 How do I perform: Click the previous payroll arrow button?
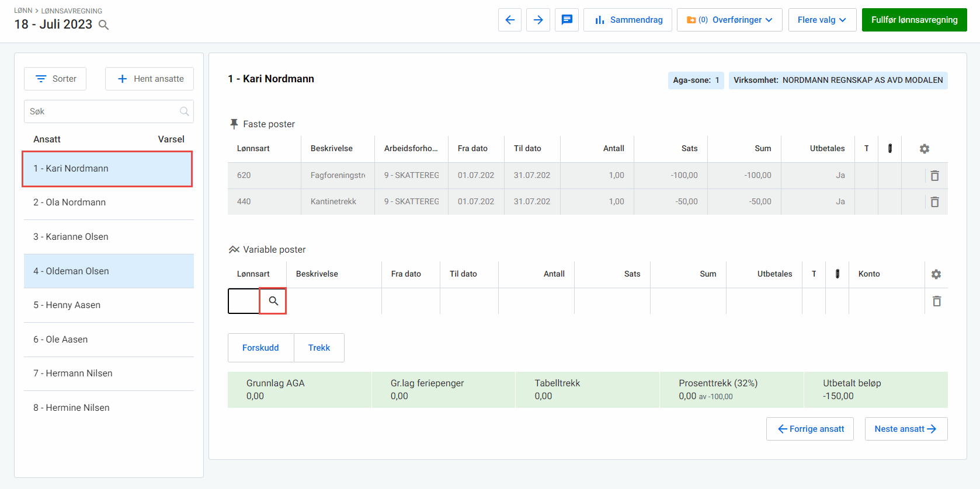click(x=509, y=20)
